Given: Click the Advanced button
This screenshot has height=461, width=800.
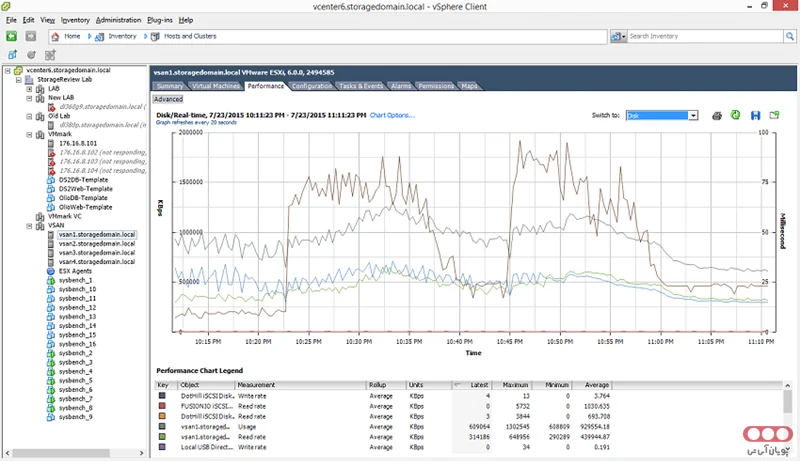Looking at the screenshot, I should pyautogui.click(x=168, y=99).
